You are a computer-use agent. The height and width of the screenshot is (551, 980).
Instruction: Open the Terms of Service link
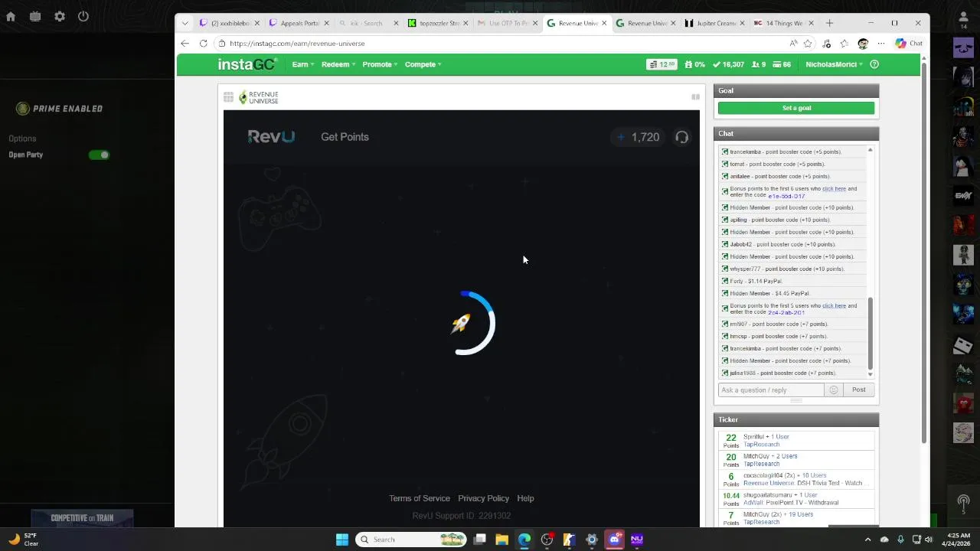(x=420, y=498)
